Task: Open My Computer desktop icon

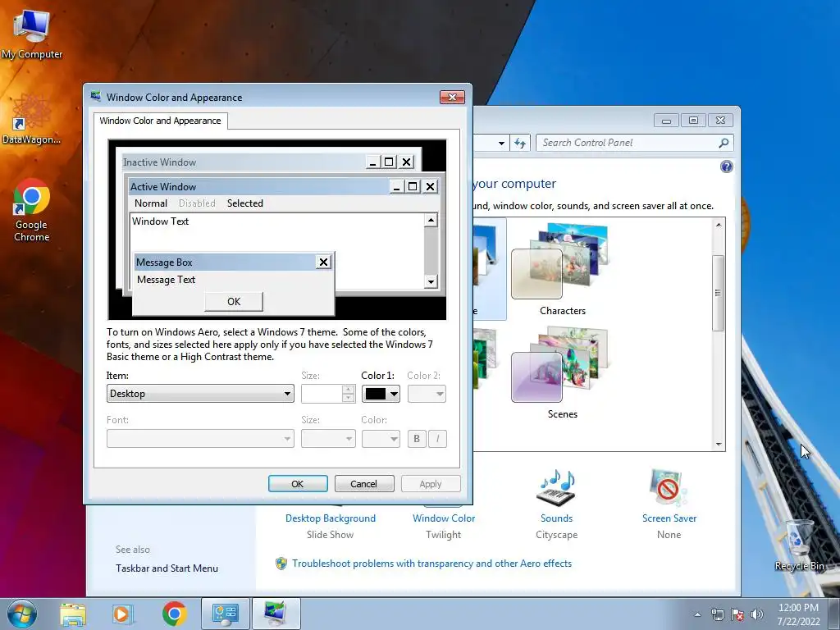Action: pyautogui.click(x=31, y=33)
